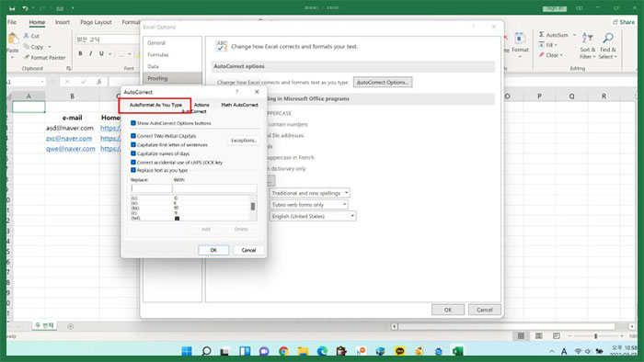This screenshot has height=362, width=644.
Task: Click the Exceptions... button
Action: [x=244, y=141]
